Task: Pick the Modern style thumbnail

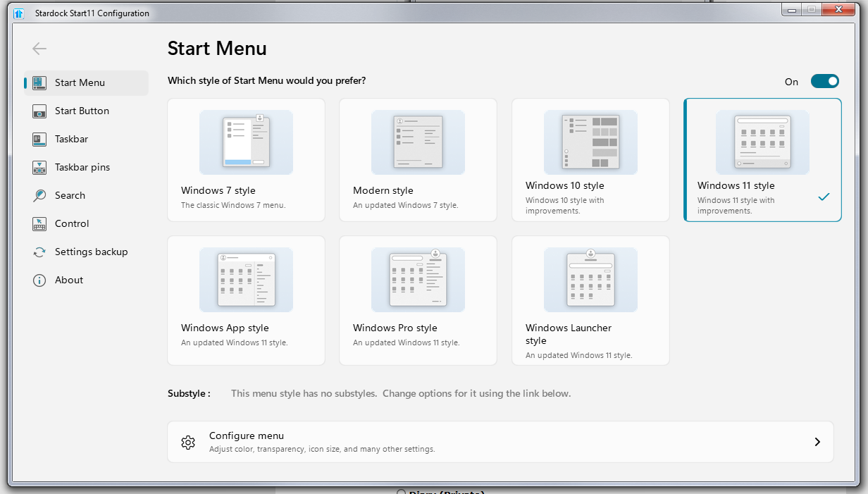Action: (418, 142)
